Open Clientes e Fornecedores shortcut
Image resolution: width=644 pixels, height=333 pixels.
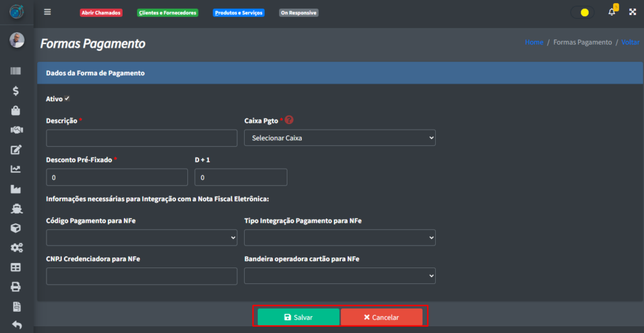[167, 13]
